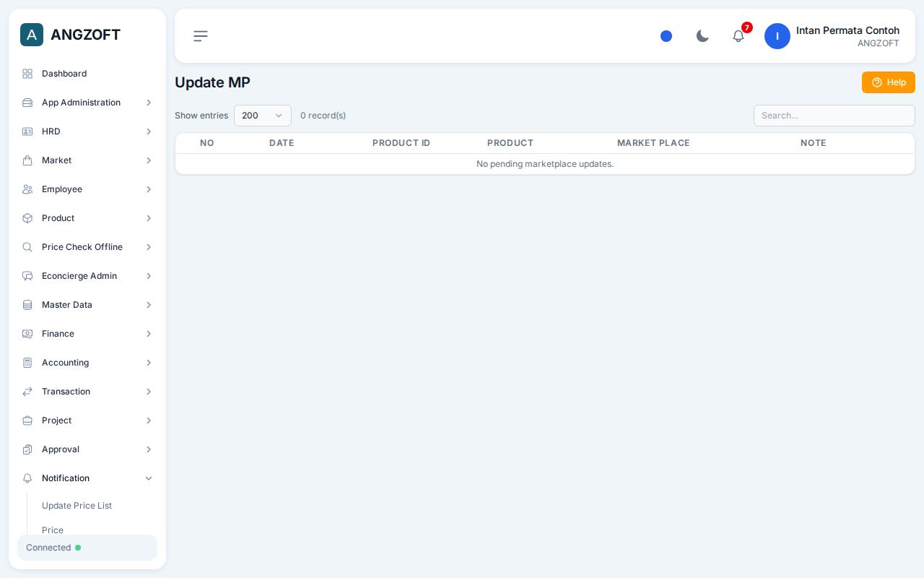Viewport: 924px width, 578px height.
Task: Expand the Employee submenu chevron
Action: tap(149, 189)
